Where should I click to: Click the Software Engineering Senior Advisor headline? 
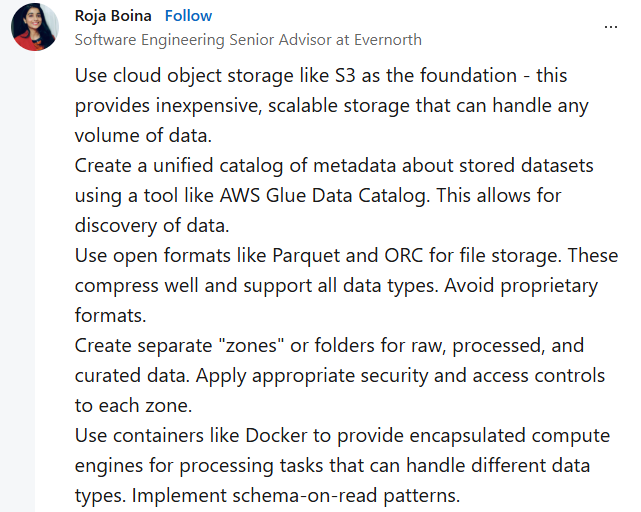(248, 40)
